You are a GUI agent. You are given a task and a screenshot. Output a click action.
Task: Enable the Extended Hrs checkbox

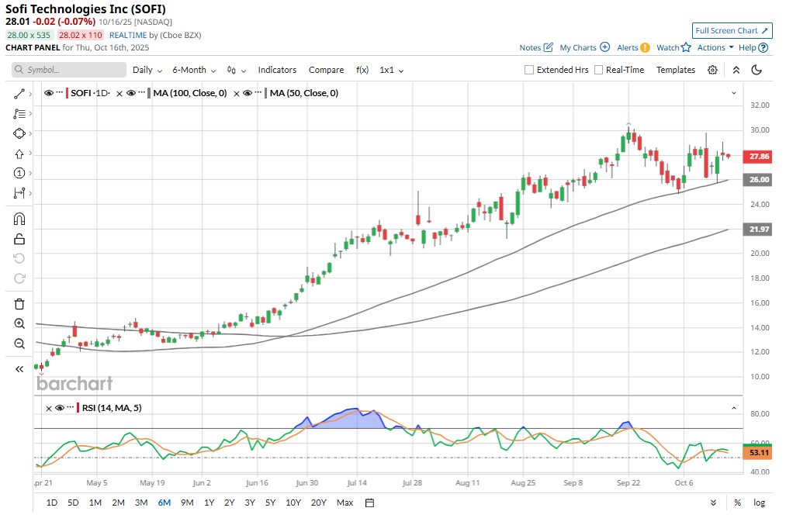pos(529,70)
